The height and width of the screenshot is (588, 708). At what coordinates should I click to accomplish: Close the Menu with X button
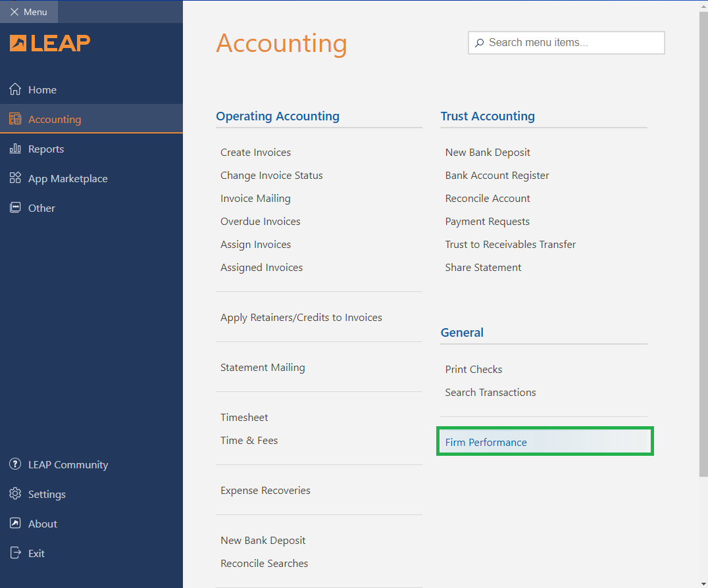coord(14,12)
